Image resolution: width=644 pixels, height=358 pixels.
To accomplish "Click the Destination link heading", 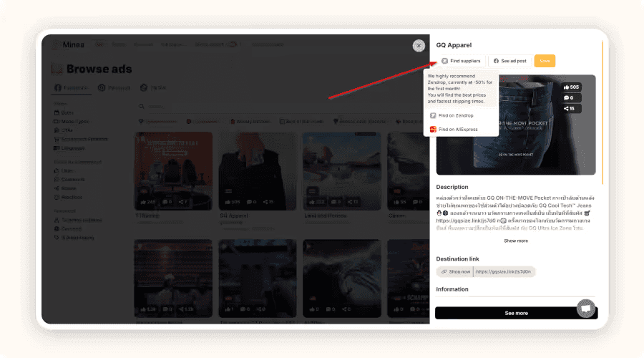I will pyautogui.click(x=457, y=259).
